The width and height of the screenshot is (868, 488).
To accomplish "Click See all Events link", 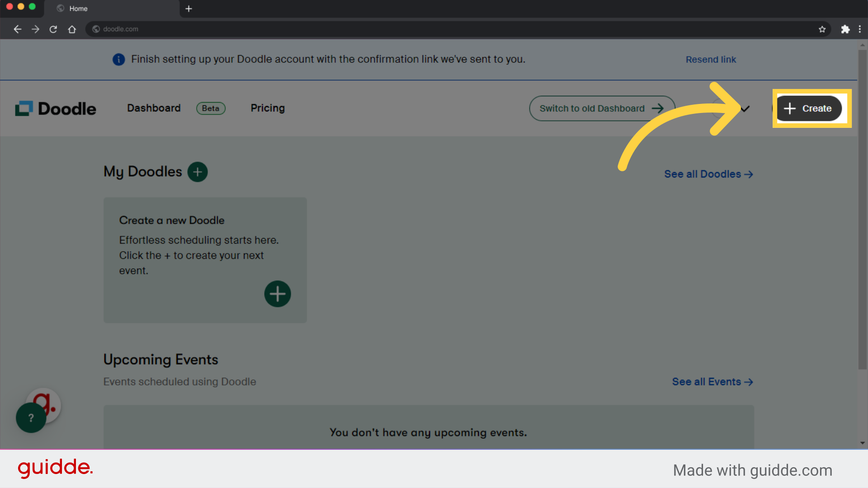I will (712, 382).
